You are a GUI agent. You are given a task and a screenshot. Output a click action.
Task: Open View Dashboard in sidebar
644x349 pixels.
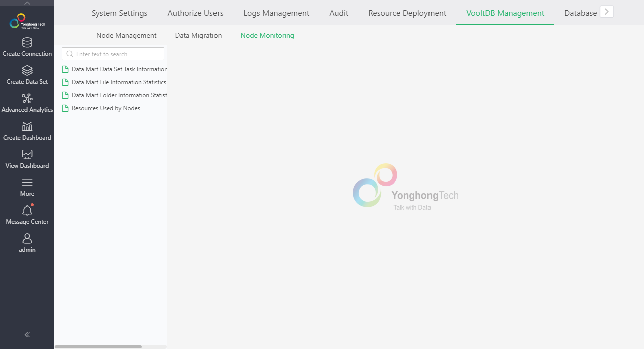point(27,155)
